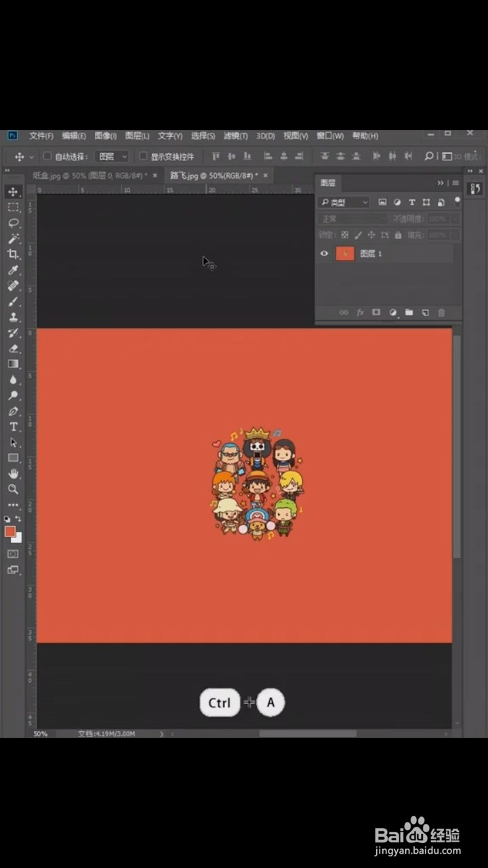
Task: Open the Edit Toolbar three-dots button
Action: [13, 505]
